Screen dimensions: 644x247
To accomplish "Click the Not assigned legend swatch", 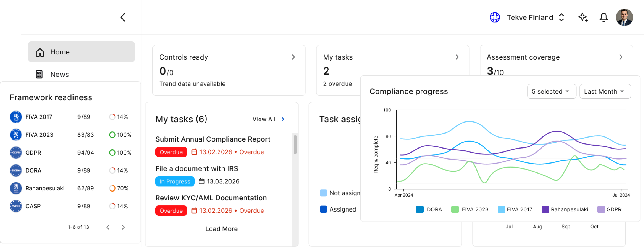I will pos(323,193).
